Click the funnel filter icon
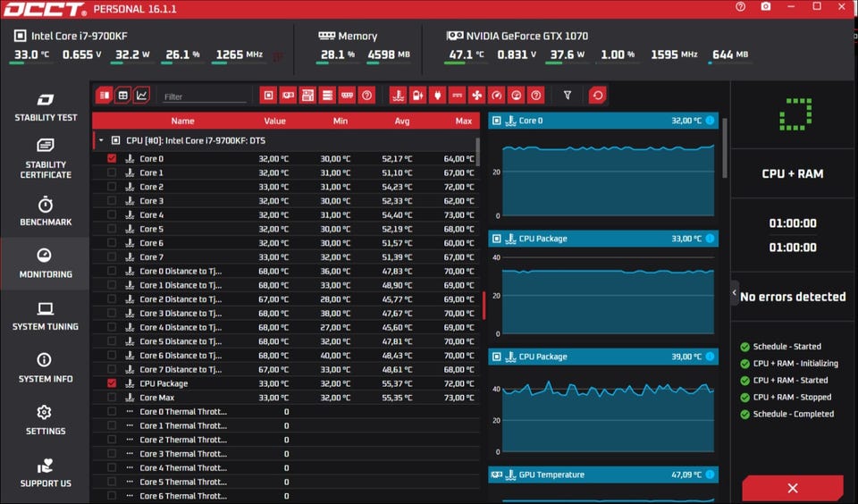858x504 pixels. [567, 95]
